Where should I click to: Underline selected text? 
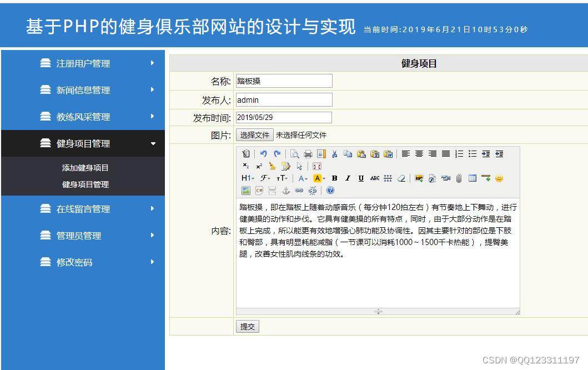coord(361,178)
